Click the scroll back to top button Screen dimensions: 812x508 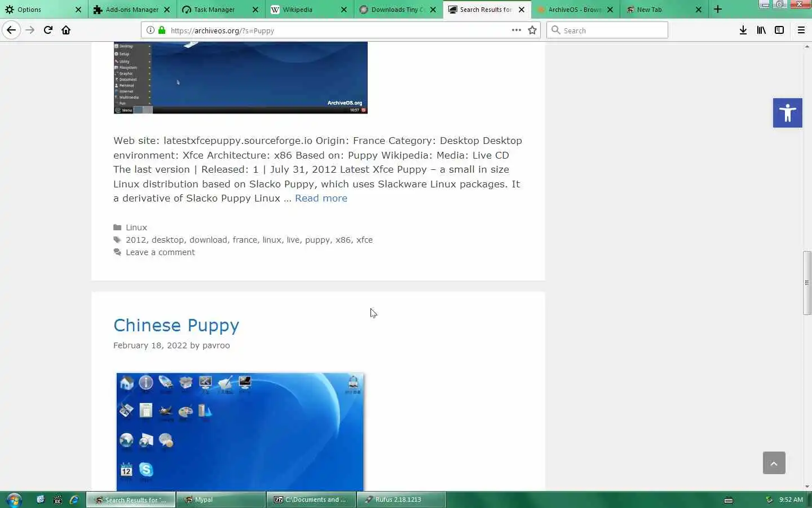[x=774, y=463]
